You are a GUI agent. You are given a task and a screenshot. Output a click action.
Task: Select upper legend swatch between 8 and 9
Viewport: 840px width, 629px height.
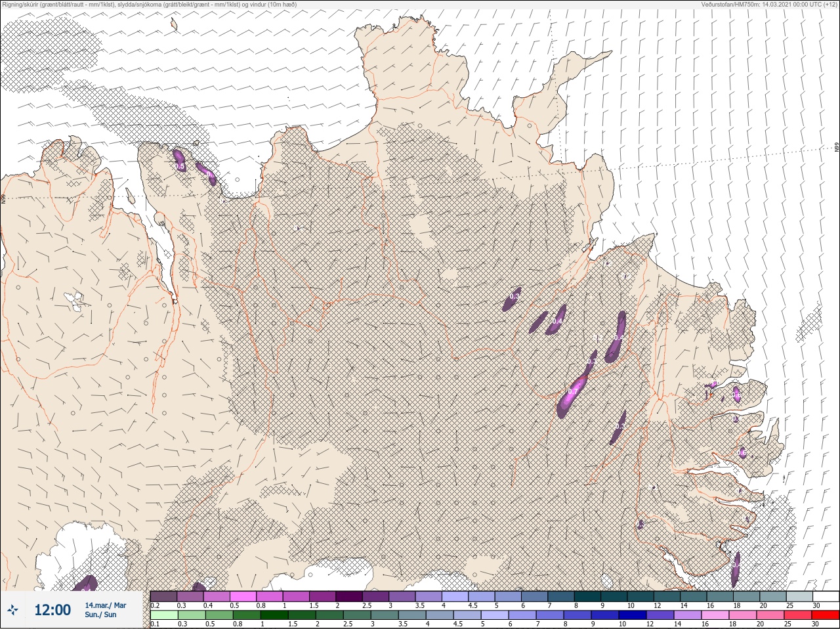point(588,597)
